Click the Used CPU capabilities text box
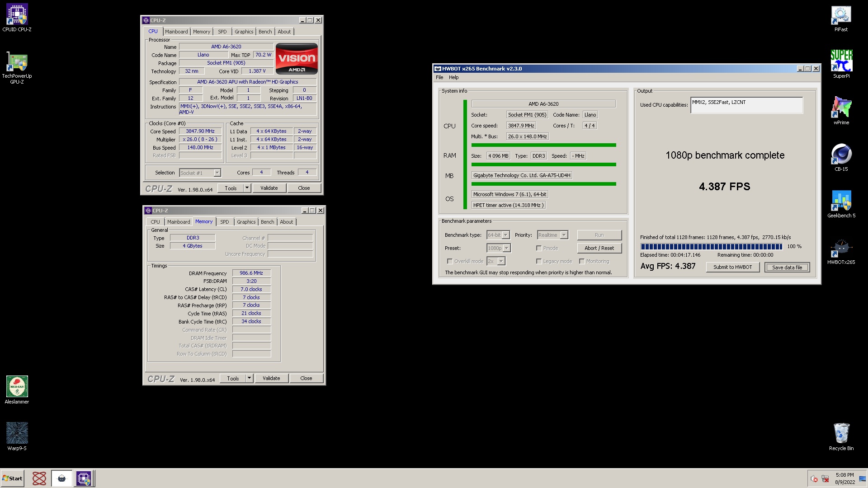Screen dimensions: 868x488 (746, 105)
